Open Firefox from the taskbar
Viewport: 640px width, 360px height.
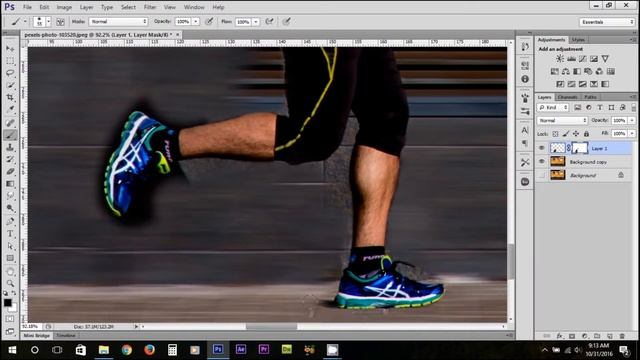149,350
